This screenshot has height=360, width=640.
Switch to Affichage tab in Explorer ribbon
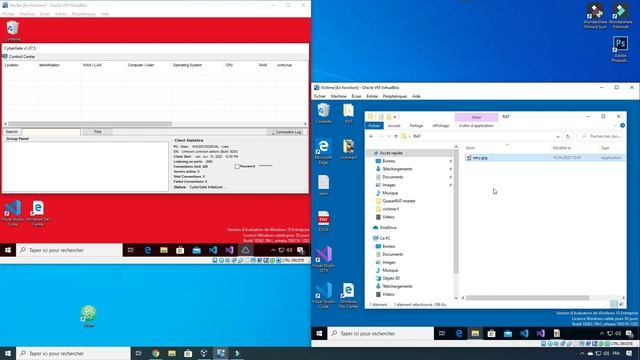click(440, 126)
